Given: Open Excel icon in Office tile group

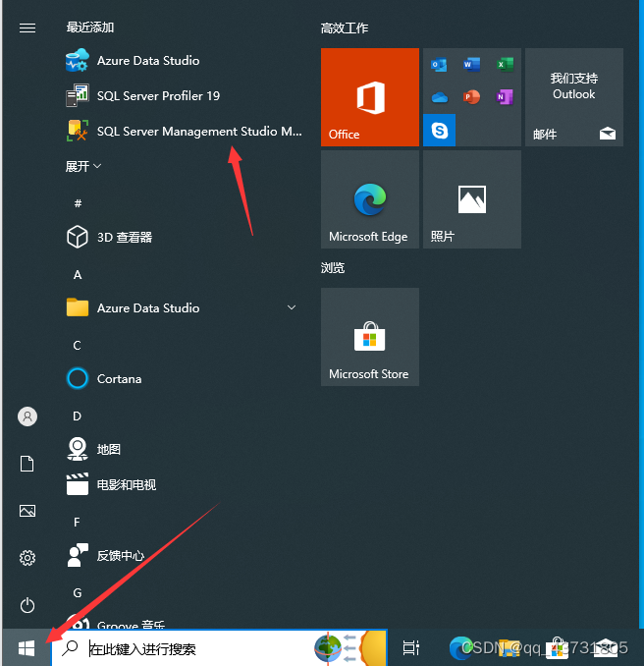Looking at the screenshot, I should 505,65.
